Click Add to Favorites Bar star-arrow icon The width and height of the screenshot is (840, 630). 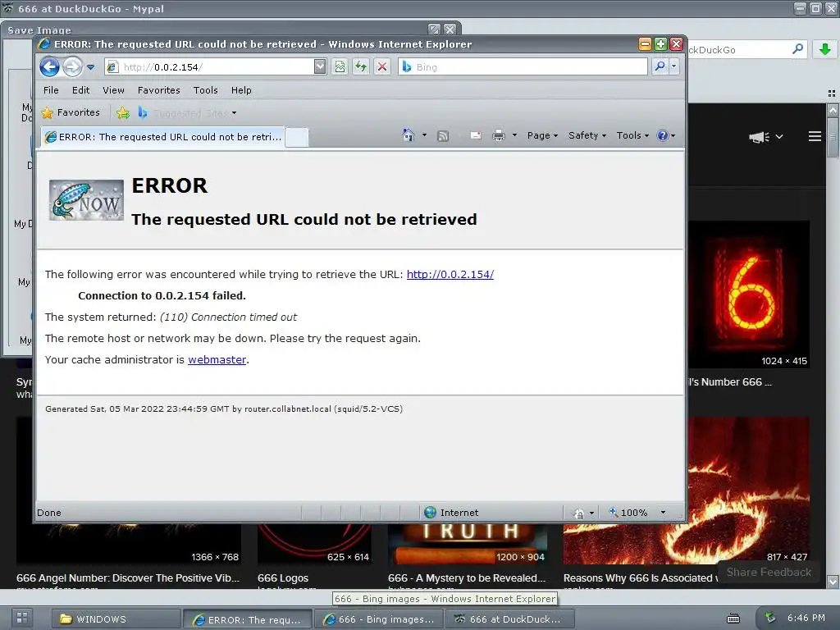click(123, 112)
